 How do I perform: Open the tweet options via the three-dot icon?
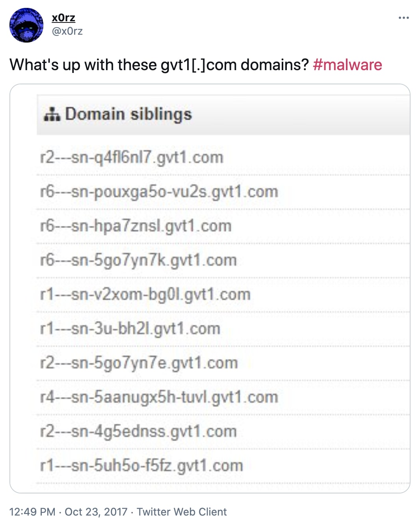coord(404,17)
